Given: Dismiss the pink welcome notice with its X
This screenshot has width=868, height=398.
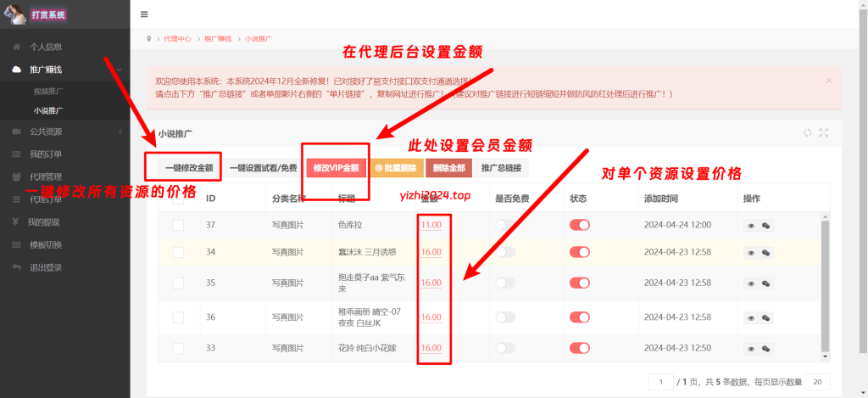Looking at the screenshot, I should tap(829, 81).
